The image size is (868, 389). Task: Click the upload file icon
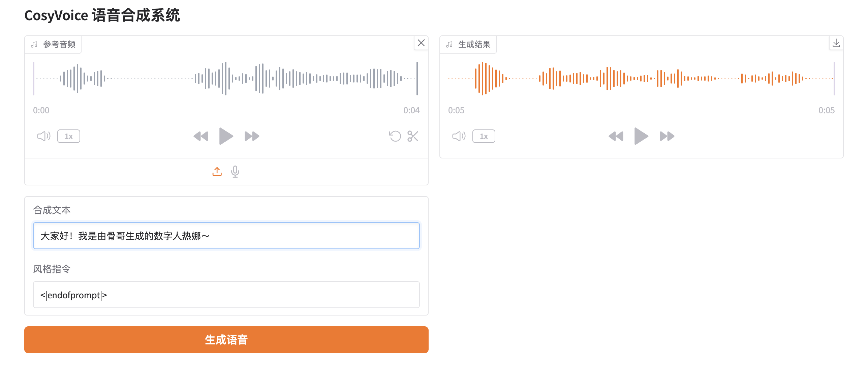(x=217, y=172)
